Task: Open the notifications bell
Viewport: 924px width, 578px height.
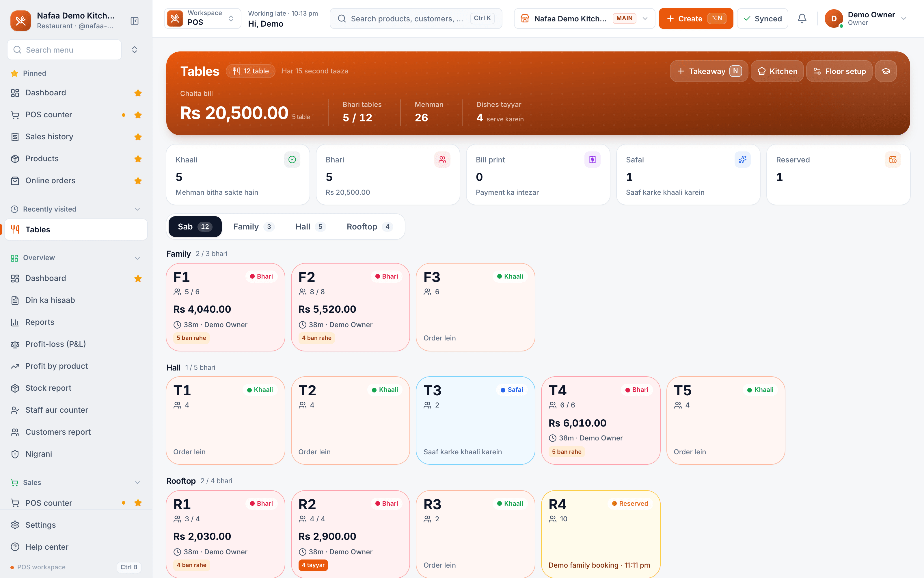Action: click(802, 18)
